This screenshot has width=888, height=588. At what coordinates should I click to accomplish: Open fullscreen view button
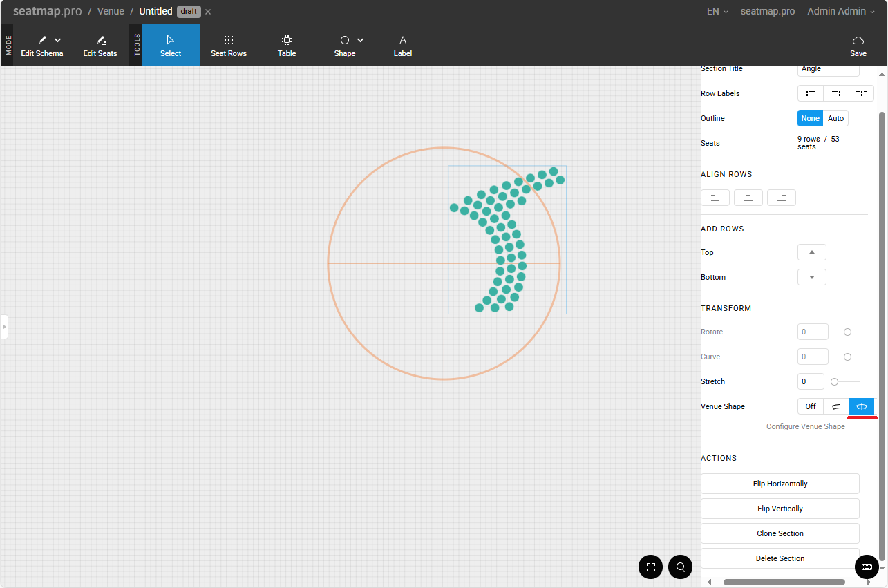651,567
